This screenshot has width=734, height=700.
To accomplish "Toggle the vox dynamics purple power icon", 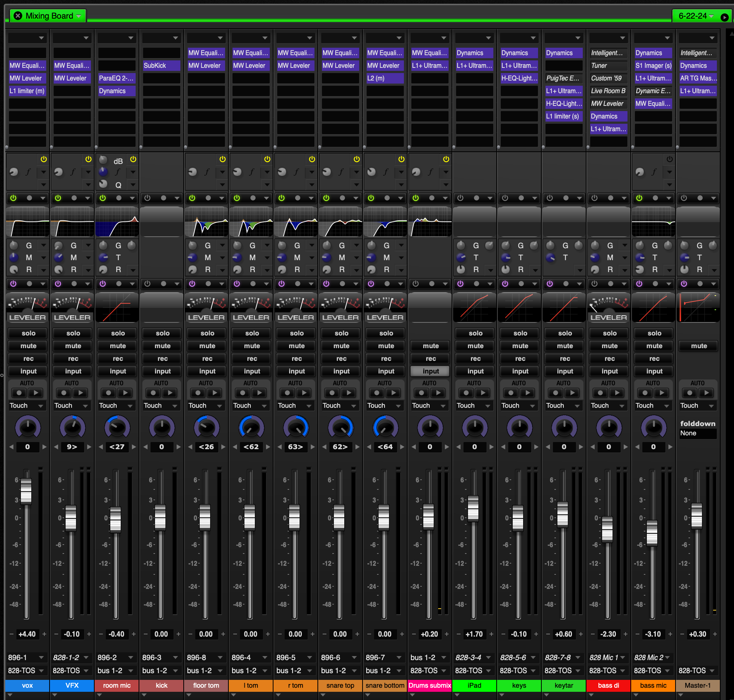I will point(13,284).
